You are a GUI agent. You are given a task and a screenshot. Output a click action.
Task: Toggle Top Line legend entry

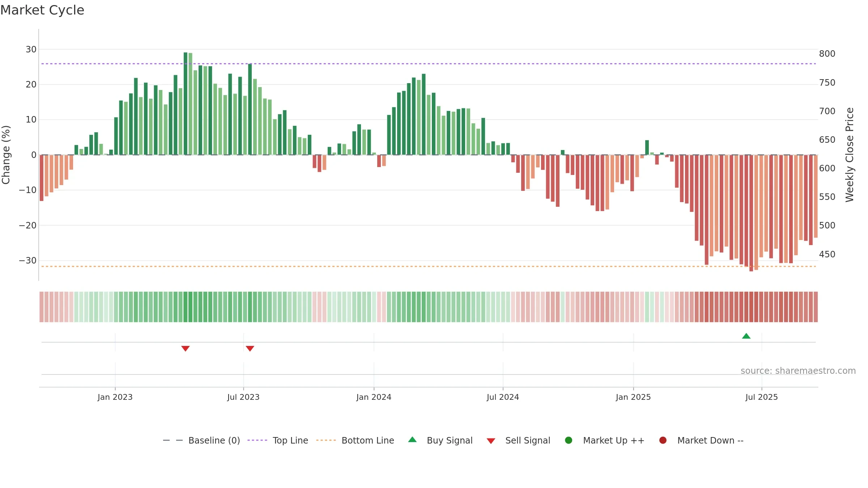[x=278, y=440]
